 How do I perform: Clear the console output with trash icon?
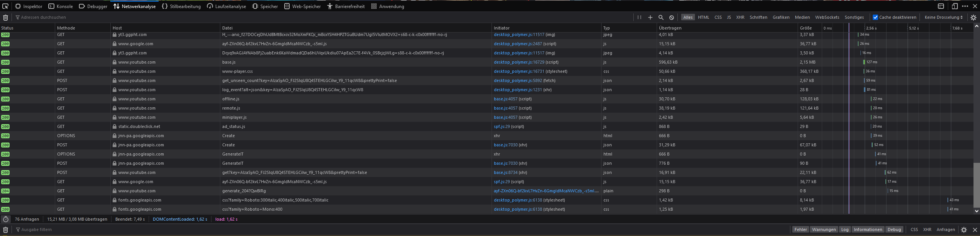tap(5, 229)
